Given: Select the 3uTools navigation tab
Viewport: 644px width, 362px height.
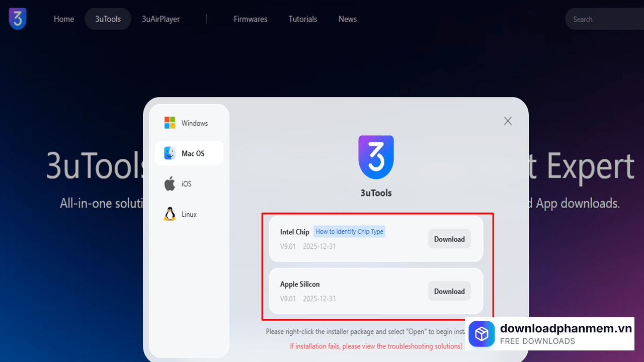Looking at the screenshot, I should tap(108, 19).
